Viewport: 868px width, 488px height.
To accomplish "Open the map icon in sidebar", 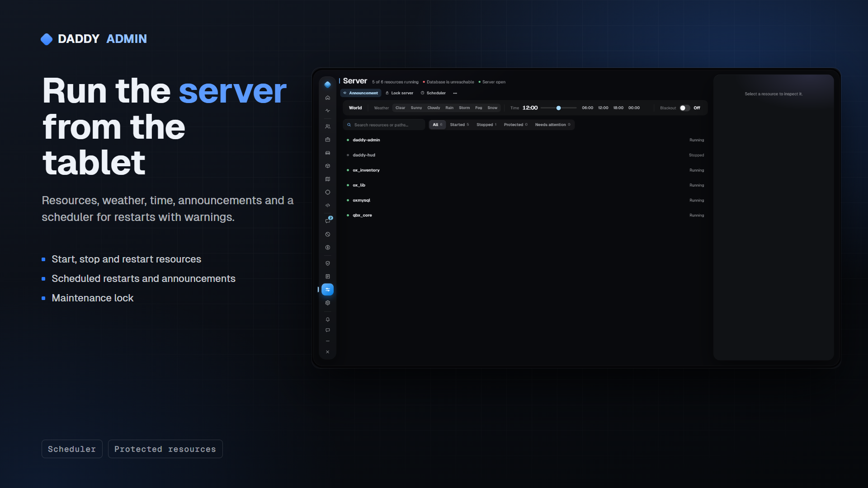I will pyautogui.click(x=328, y=179).
